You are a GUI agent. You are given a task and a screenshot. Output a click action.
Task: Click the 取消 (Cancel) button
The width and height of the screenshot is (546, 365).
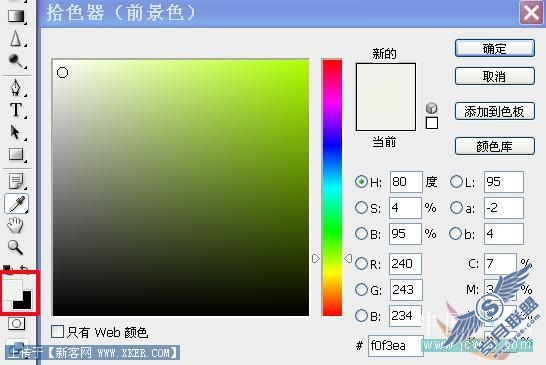494,76
